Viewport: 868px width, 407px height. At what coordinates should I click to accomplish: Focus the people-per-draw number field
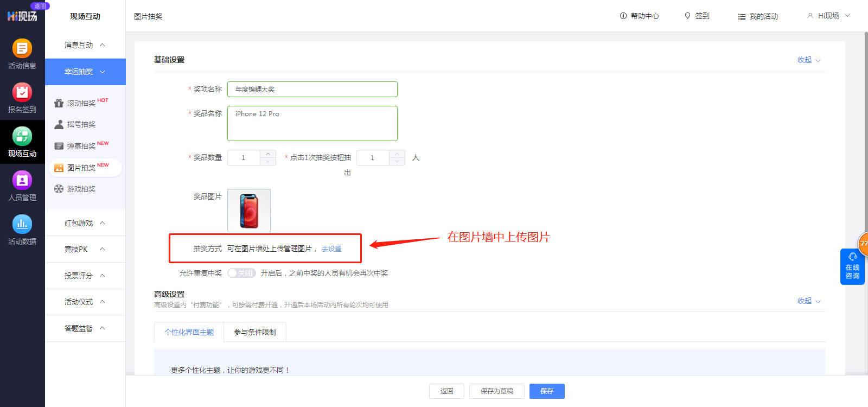(x=373, y=157)
